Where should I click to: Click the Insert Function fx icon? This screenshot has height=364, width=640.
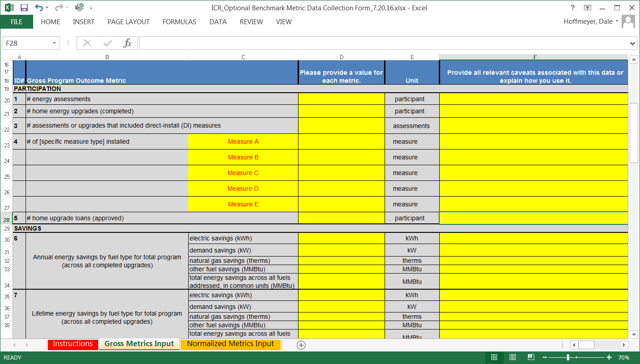[128, 43]
